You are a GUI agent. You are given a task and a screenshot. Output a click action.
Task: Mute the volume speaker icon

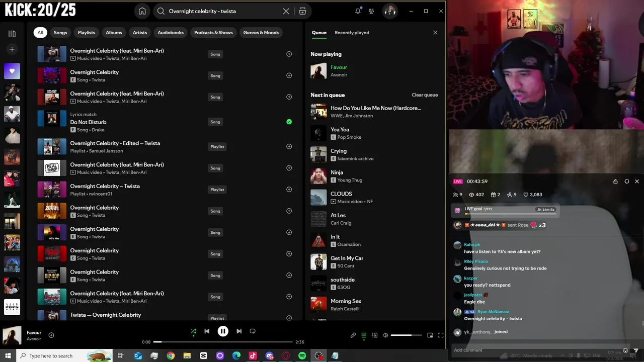point(385,335)
